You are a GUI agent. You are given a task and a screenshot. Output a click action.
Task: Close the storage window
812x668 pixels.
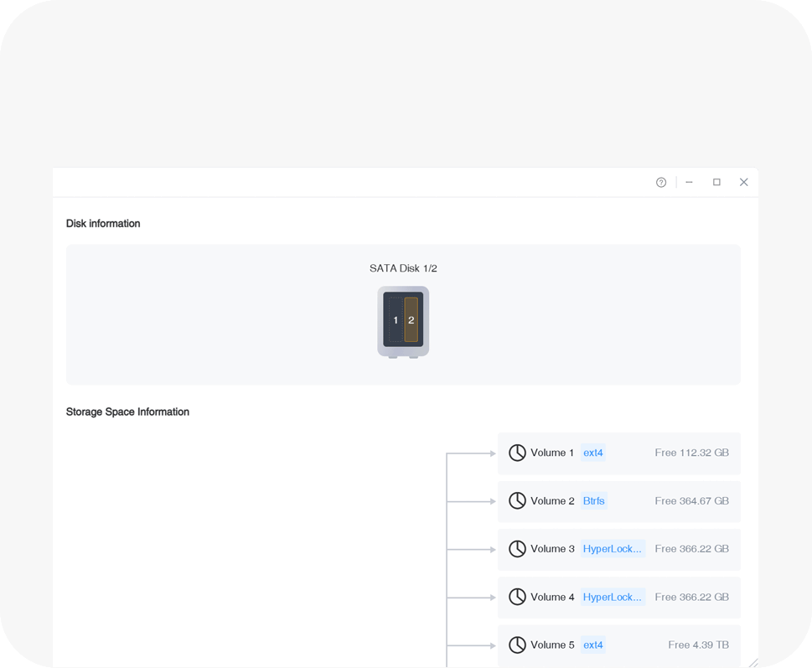pos(743,182)
